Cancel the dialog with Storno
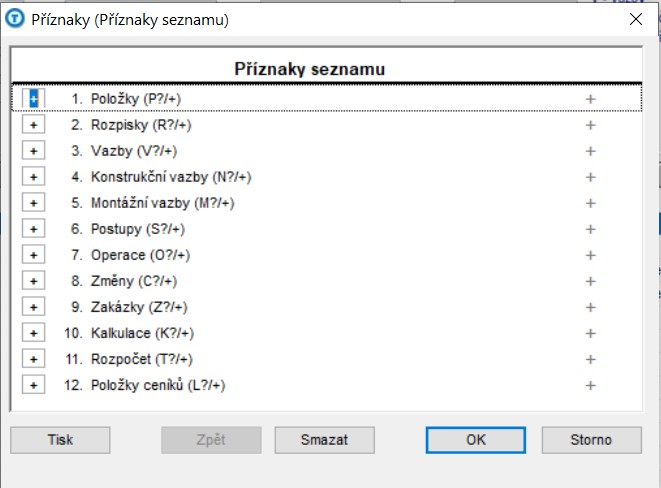661x488 pixels. click(590, 439)
